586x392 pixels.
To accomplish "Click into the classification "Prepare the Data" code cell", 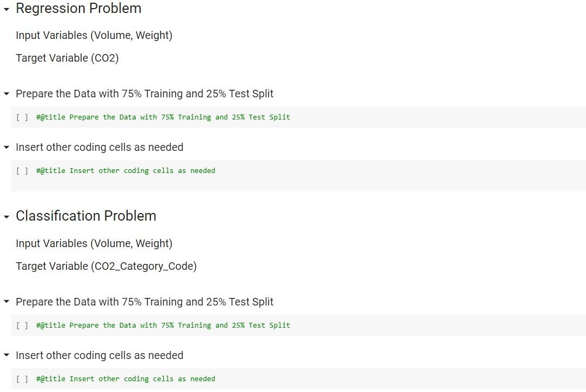I will pyautogui.click(x=162, y=325).
